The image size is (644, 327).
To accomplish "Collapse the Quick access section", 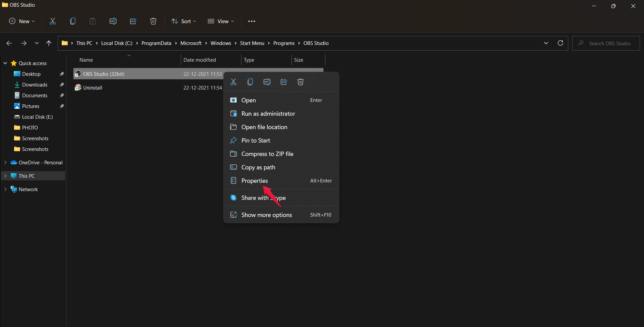I will tap(5, 63).
